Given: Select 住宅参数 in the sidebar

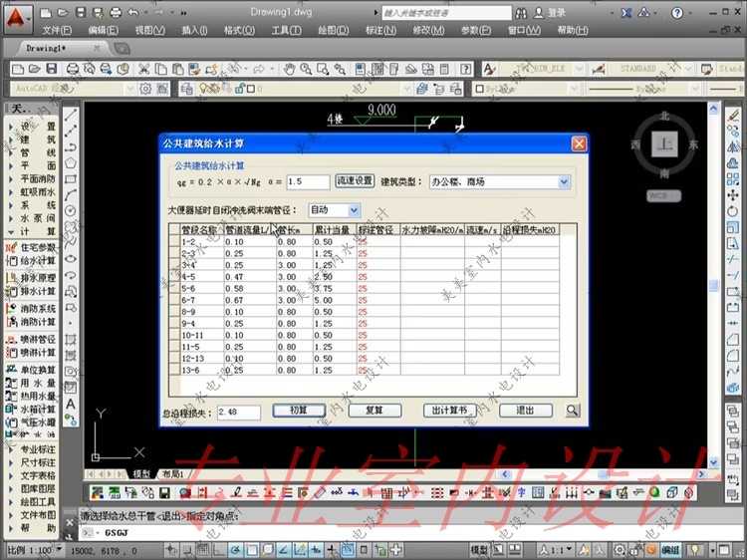Looking at the screenshot, I should (31, 247).
